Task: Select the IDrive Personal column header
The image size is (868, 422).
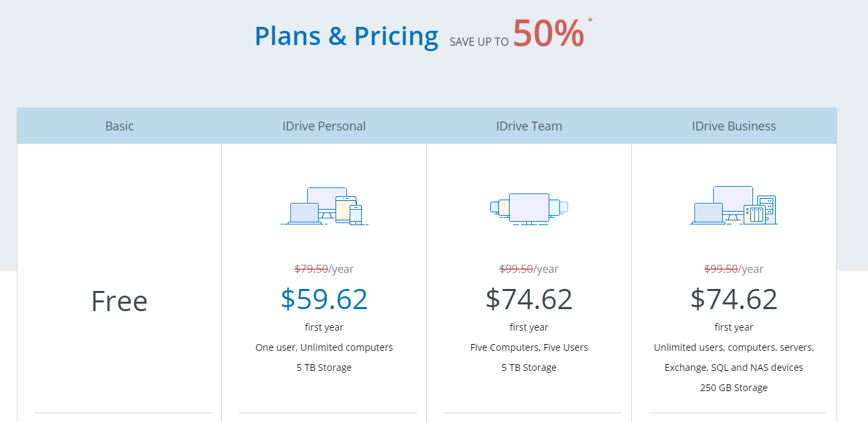Action: click(x=324, y=126)
